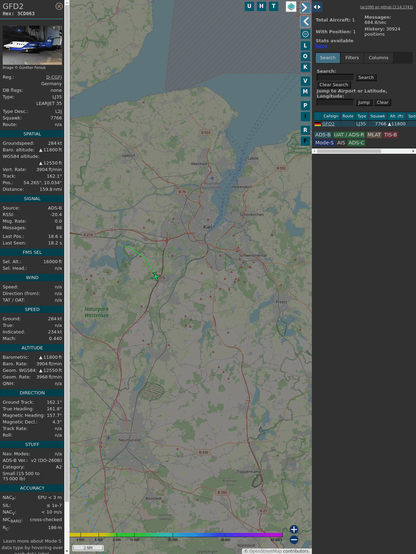Click the altitude color scale bar
Screen dimensions: 416x554
(x=176, y=535)
